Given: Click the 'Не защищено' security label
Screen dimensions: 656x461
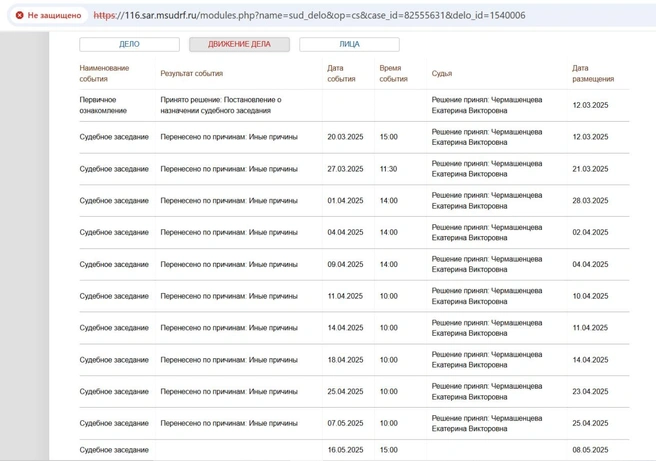Looking at the screenshot, I should (54, 16).
